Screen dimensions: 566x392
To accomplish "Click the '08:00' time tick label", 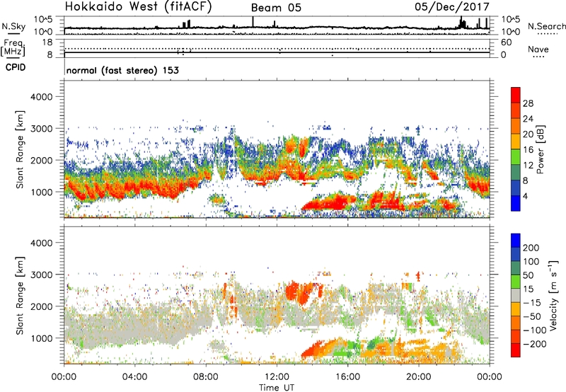I will pos(206,377).
